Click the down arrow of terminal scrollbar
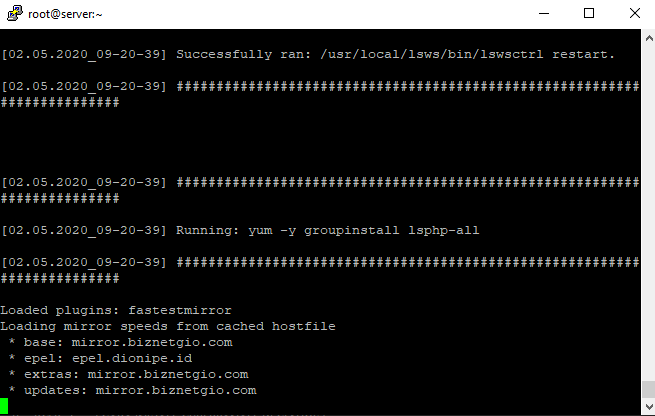 [x=649, y=406]
